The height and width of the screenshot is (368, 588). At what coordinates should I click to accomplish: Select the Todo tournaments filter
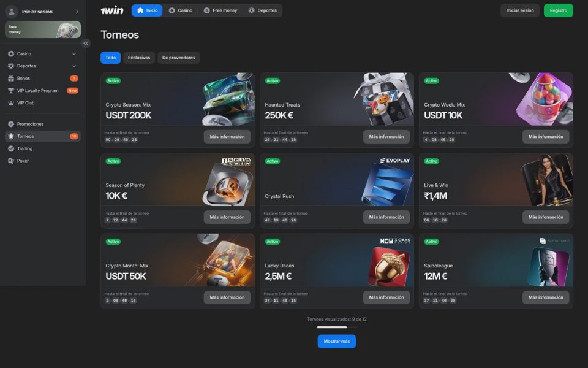pyautogui.click(x=111, y=58)
